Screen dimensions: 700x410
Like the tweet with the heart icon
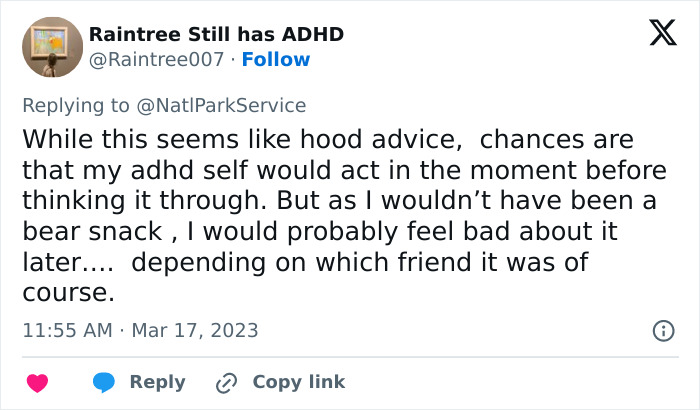(x=38, y=382)
